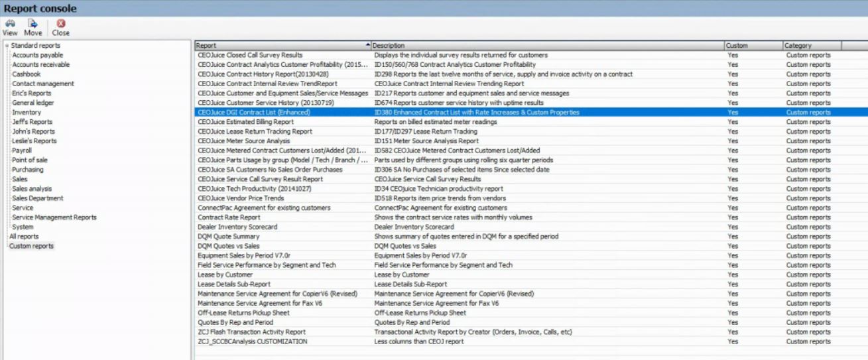Screen dimensions: 868x360
Task: Select Service Management Reports in the tree
Action: click(x=54, y=217)
